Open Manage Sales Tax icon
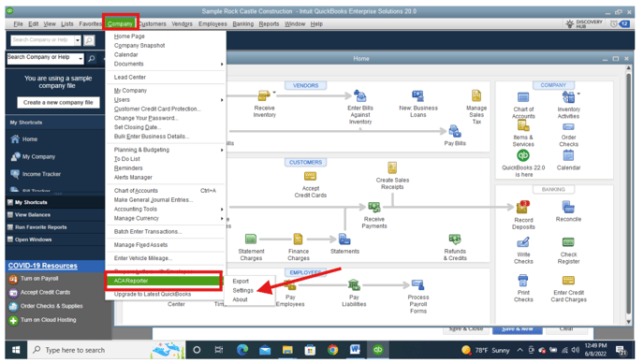Image resolution: width=644 pixels, height=363 pixels. pos(476,95)
